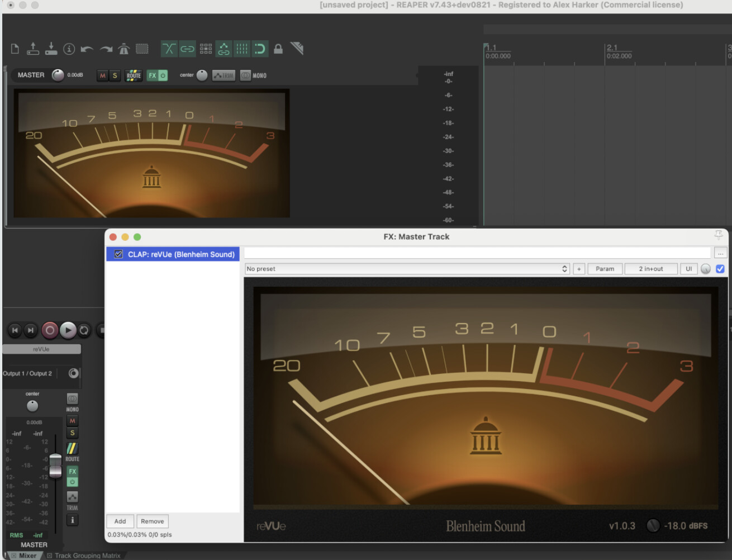Click the Add button in FX window
This screenshot has height=560, width=732.
tap(120, 521)
